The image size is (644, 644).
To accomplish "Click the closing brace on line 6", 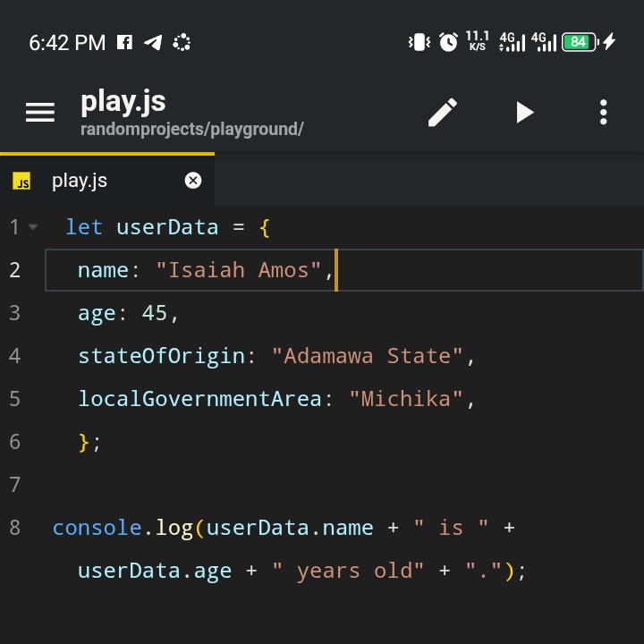I will (83, 443).
